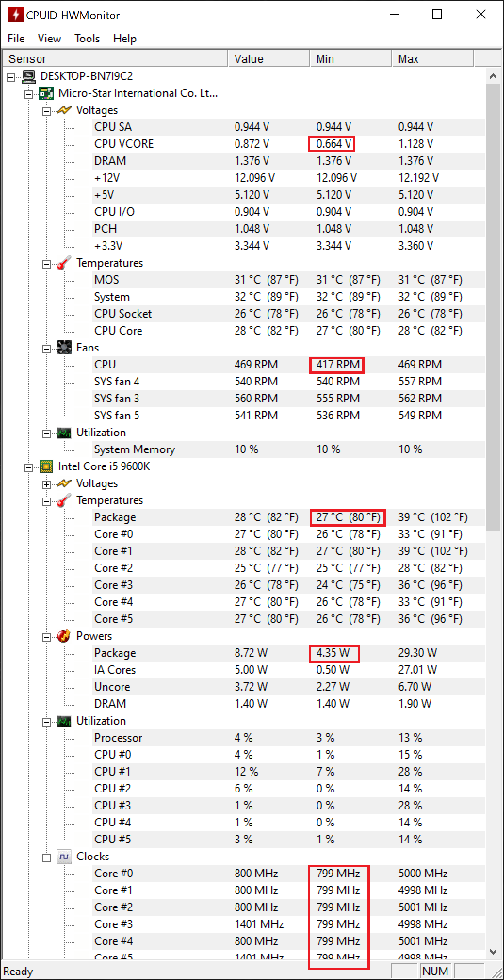Collapse the Powers section
Screen dimensions: 504x980
(47, 637)
